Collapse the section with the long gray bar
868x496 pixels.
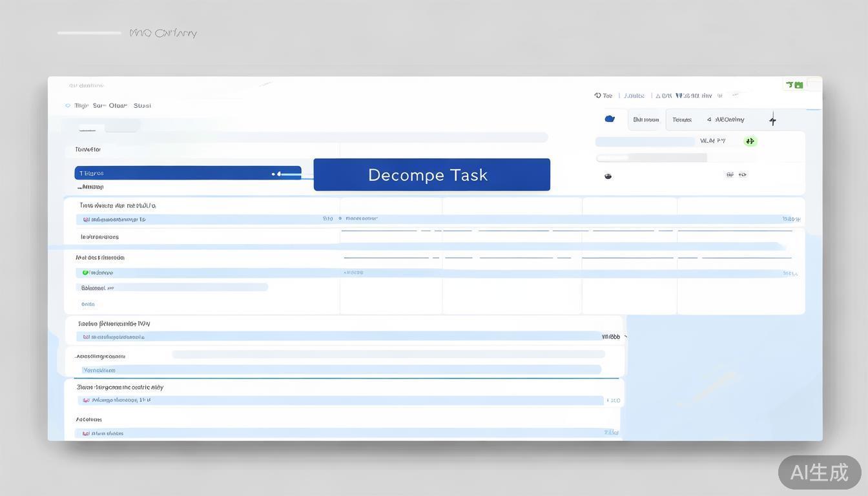(x=76, y=356)
